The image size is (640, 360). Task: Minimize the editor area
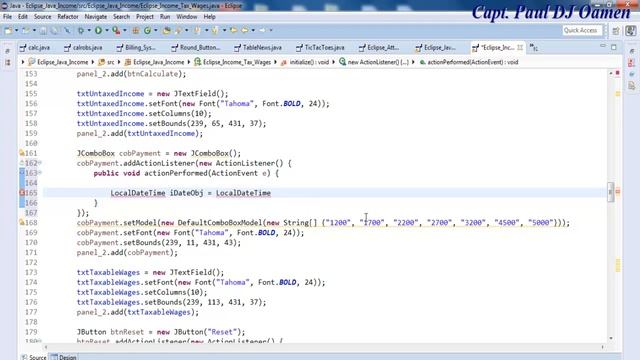click(x=603, y=46)
